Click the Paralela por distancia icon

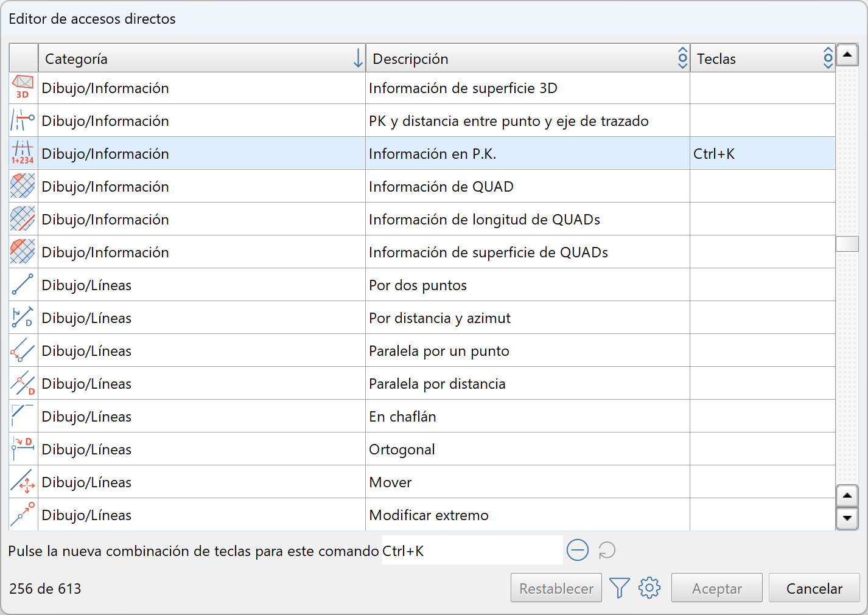click(x=23, y=383)
